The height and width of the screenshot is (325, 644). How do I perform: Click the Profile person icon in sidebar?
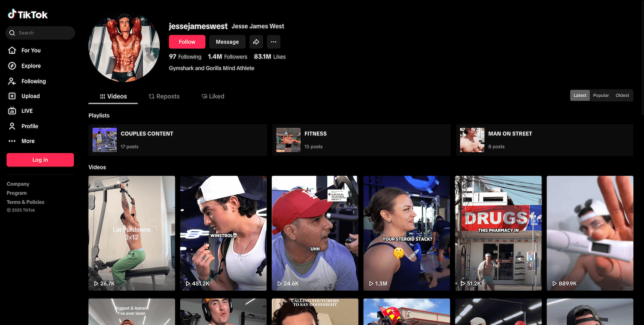[12, 126]
